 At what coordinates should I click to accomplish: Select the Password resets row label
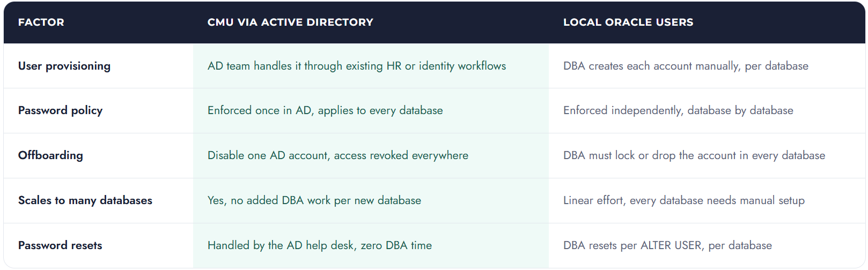(60, 245)
